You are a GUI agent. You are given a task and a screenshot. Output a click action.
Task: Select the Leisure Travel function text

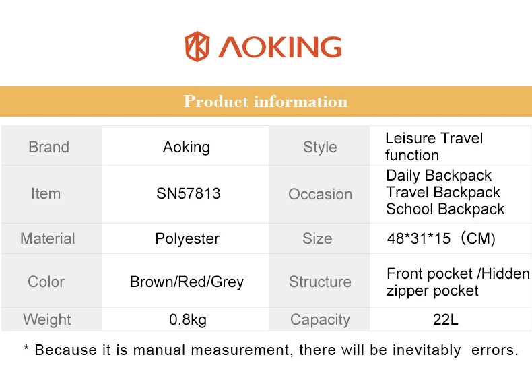(434, 147)
